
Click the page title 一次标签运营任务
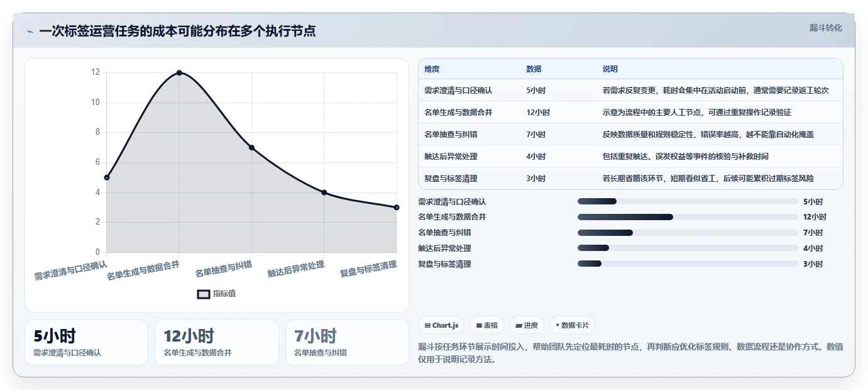(x=177, y=31)
